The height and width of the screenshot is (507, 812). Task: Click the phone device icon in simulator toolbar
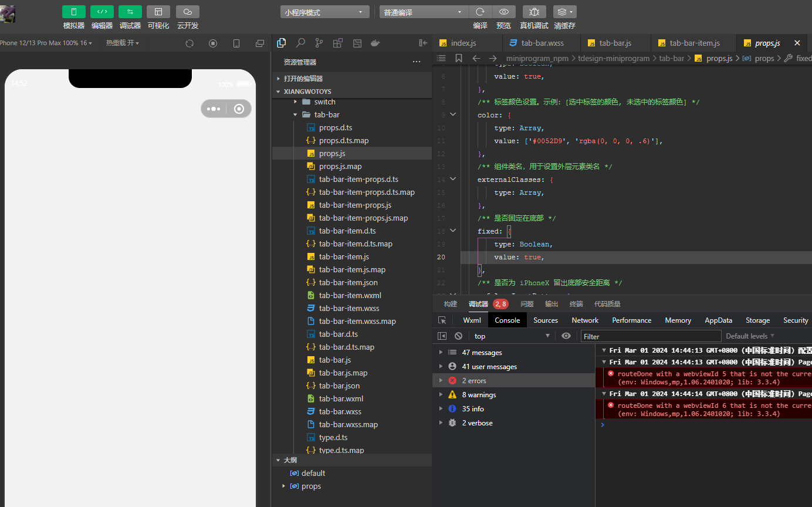click(x=236, y=43)
